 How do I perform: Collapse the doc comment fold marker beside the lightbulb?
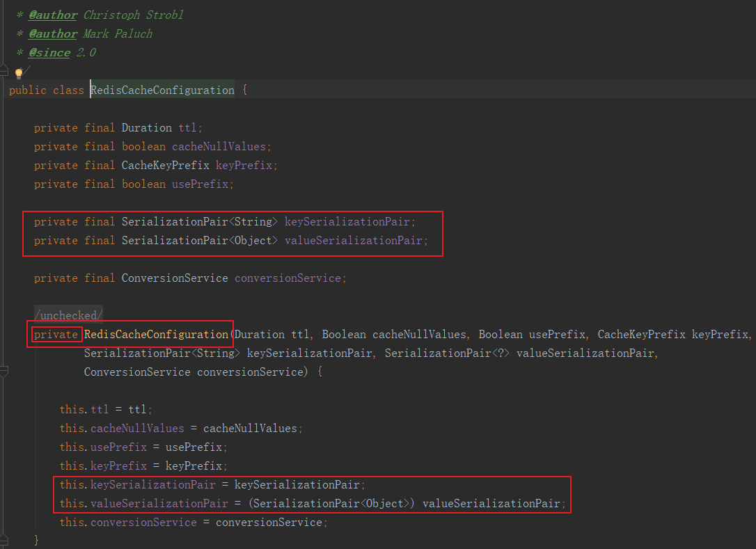point(4,72)
